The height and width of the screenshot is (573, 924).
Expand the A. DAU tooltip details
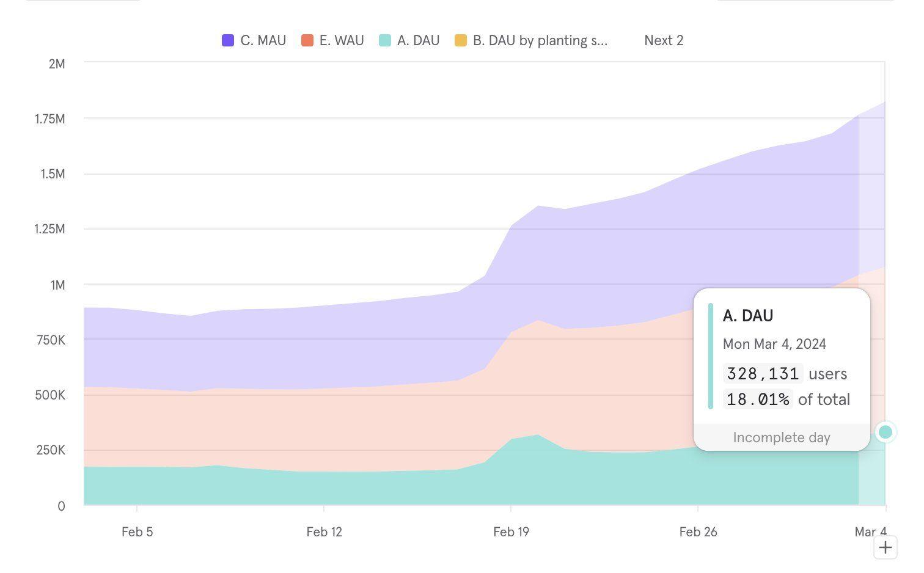(747, 315)
